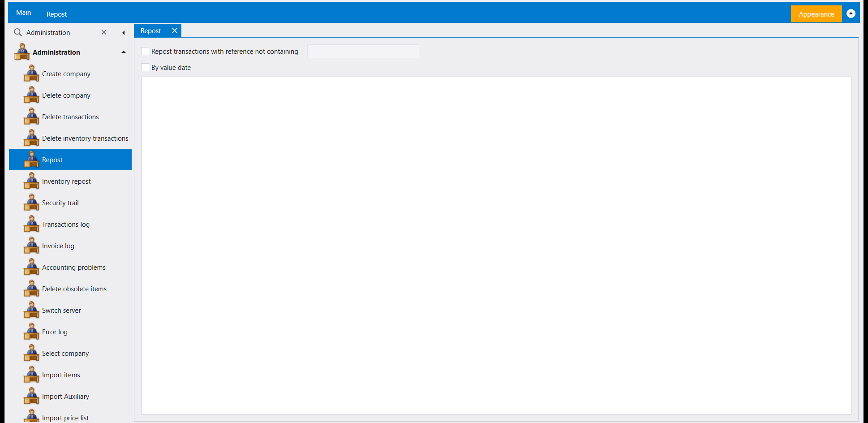Click the Error log desk icon
The image size is (868, 423).
coord(31,332)
